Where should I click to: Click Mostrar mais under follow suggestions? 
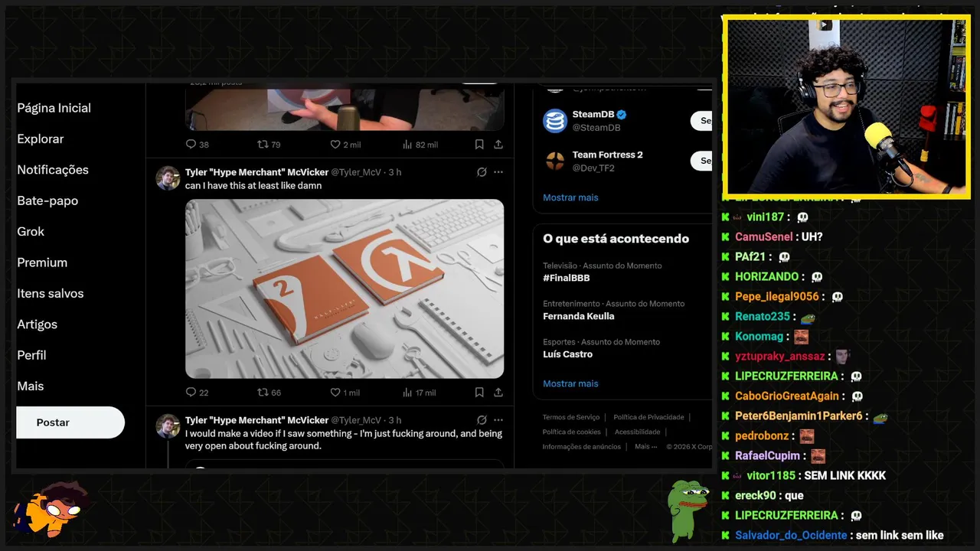pos(570,197)
